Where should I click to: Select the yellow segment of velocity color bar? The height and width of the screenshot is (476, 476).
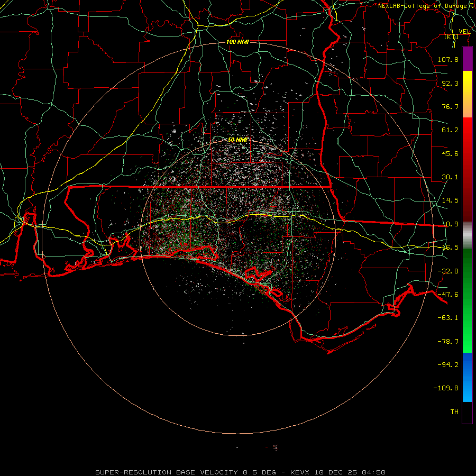pos(467,94)
